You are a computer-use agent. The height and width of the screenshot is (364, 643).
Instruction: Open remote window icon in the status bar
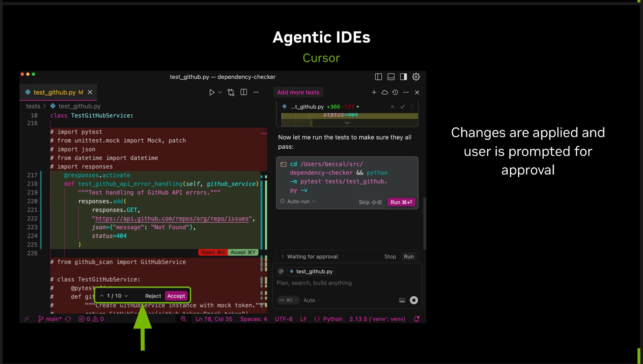[27, 319]
